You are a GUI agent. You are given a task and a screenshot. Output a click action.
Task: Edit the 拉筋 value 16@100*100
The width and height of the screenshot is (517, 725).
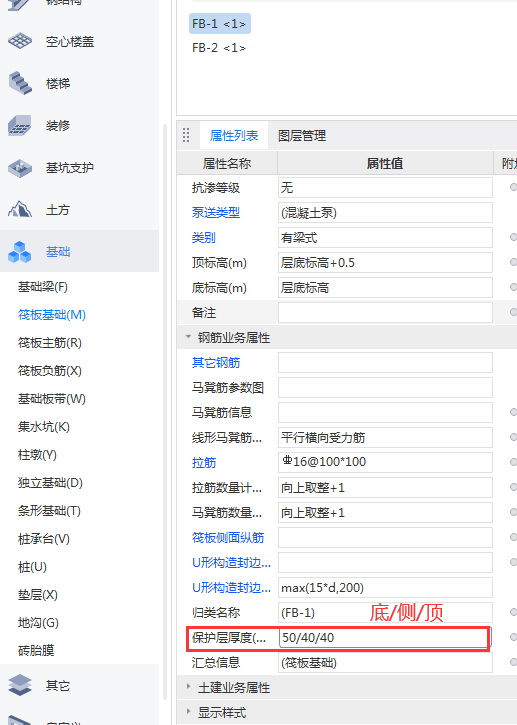pos(385,462)
